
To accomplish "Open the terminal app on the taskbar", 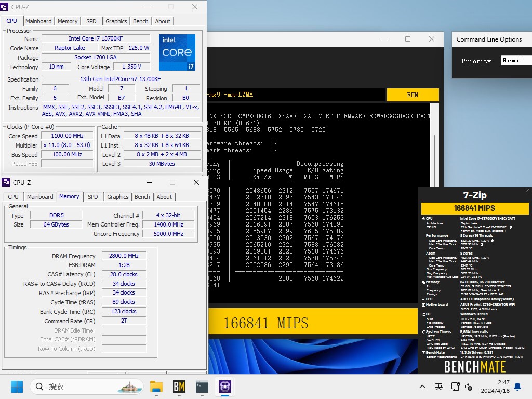I will [202, 387].
